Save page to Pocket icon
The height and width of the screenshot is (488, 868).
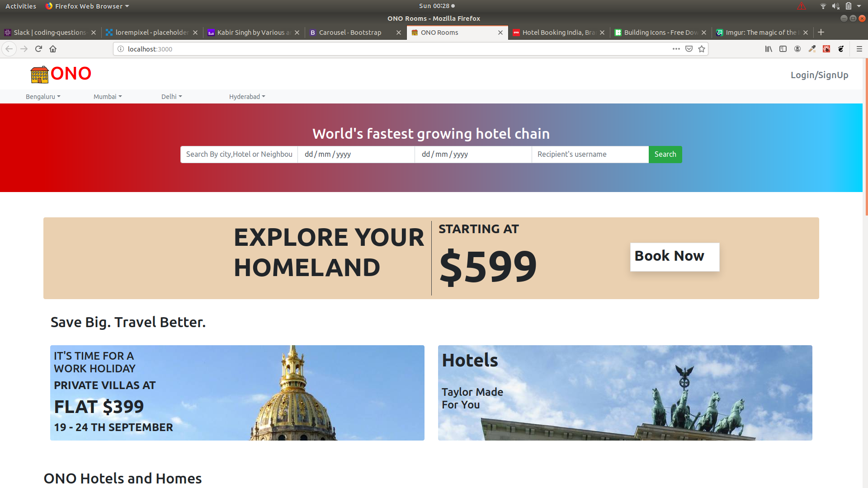click(x=689, y=49)
